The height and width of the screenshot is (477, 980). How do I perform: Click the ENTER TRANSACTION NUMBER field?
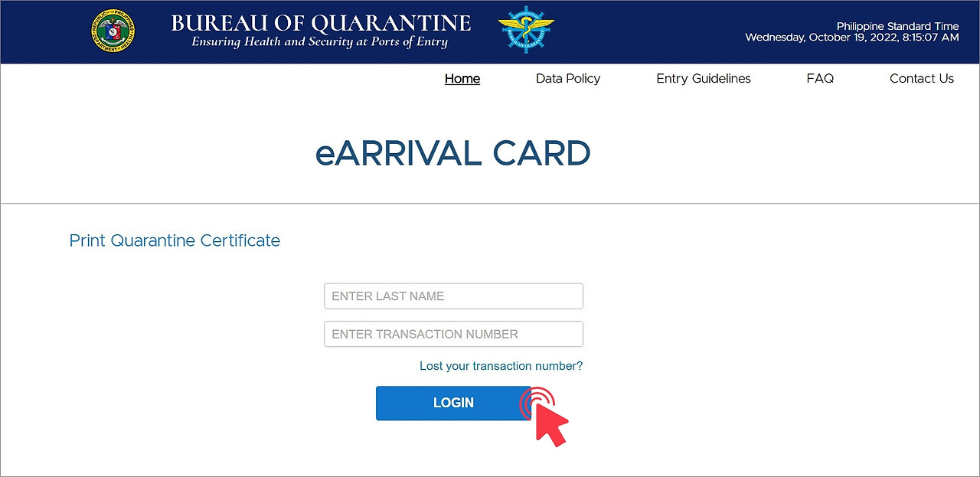pyautogui.click(x=453, y=334)
